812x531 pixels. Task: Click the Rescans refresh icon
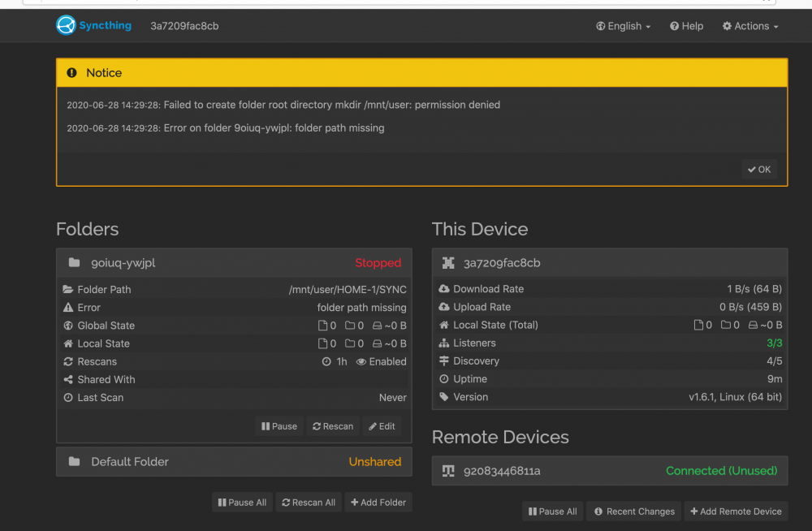coord(68,361)
